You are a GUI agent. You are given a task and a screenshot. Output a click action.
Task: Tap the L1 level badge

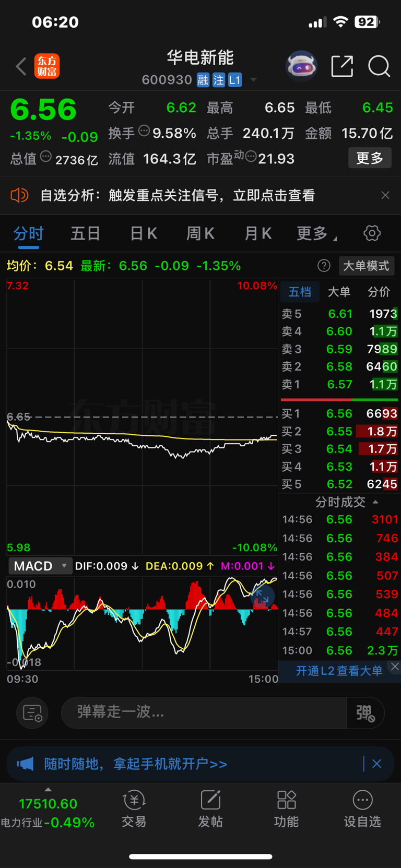coord(235,80)
